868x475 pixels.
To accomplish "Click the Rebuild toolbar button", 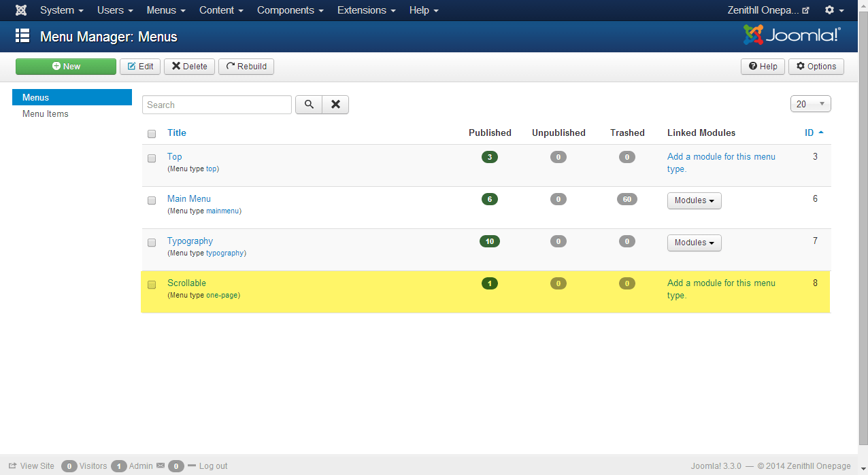I will click(246, 67).
